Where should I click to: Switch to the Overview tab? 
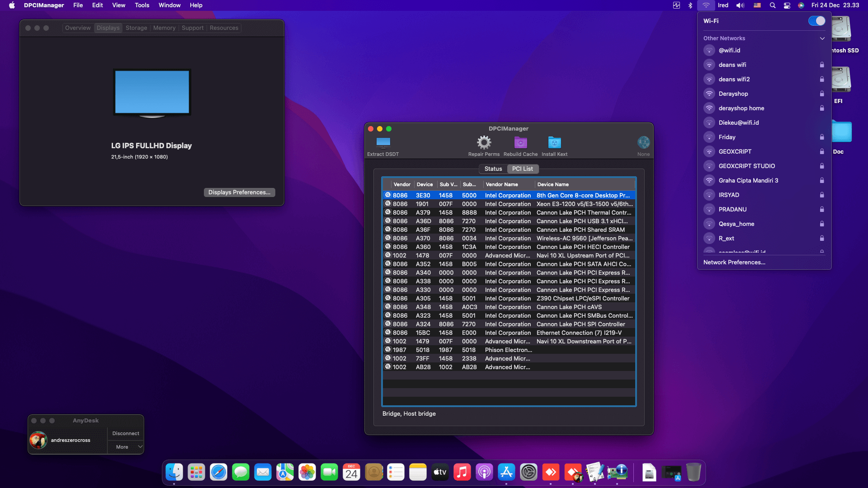(78, 28)
